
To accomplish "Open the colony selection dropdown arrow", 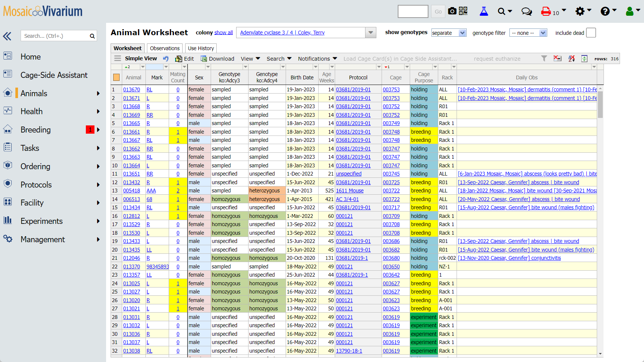I will 371,33.
